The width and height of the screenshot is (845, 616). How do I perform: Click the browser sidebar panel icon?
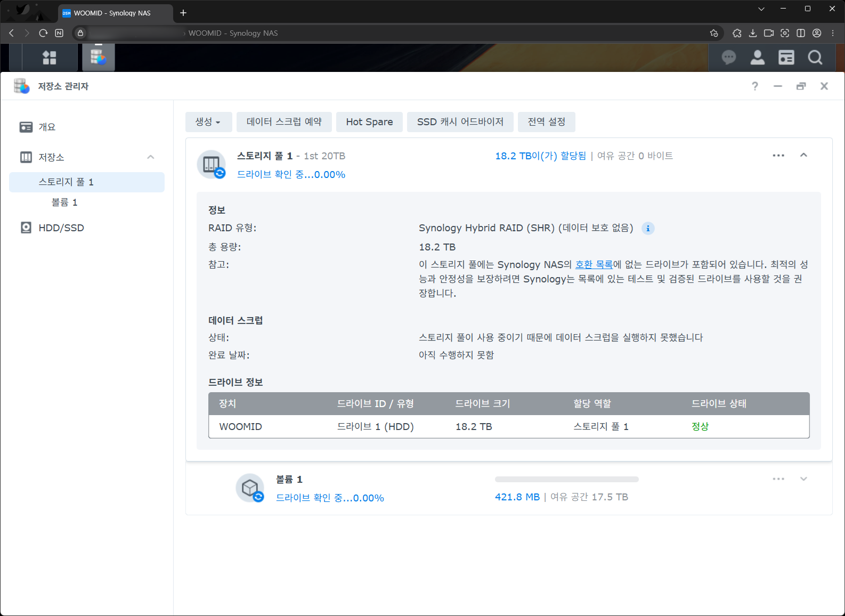[x=801, y=33]
